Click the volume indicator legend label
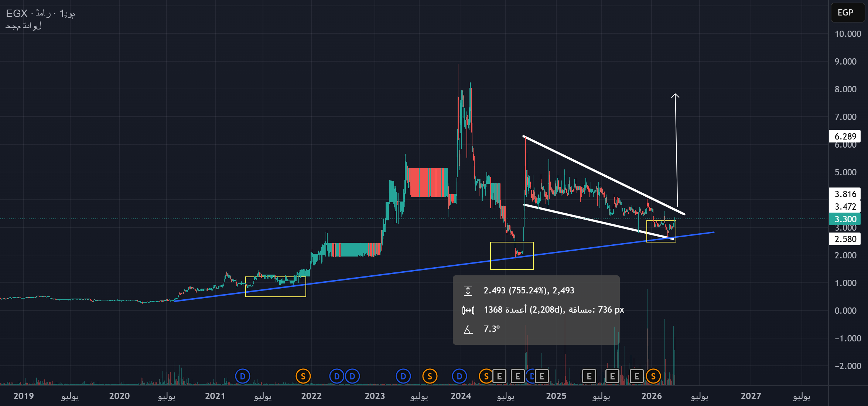 (23, 26)
